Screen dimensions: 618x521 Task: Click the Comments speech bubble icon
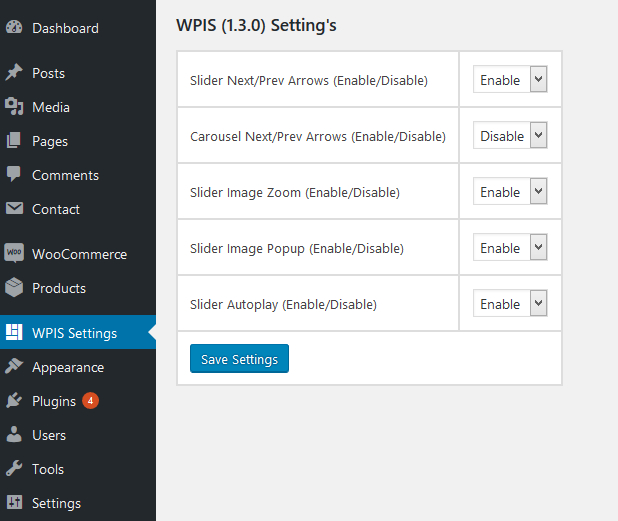14,174
